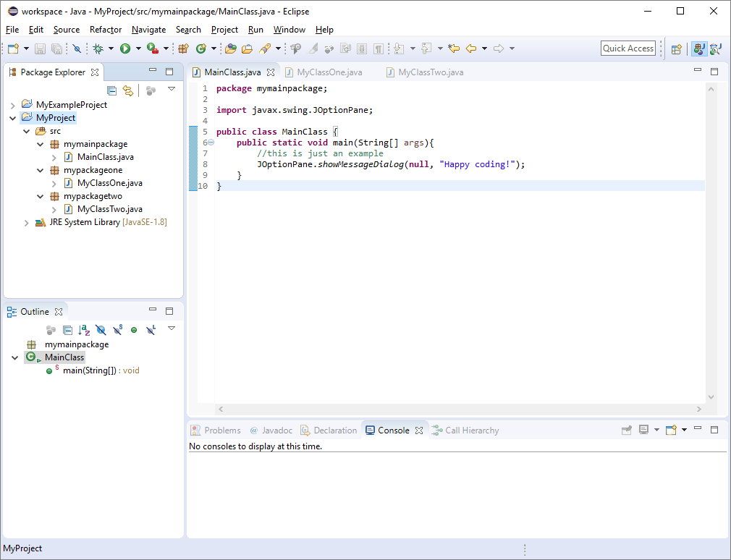Click the Open Perspective icon
This screenshot has height=560, width=731.
coord(676,48)
